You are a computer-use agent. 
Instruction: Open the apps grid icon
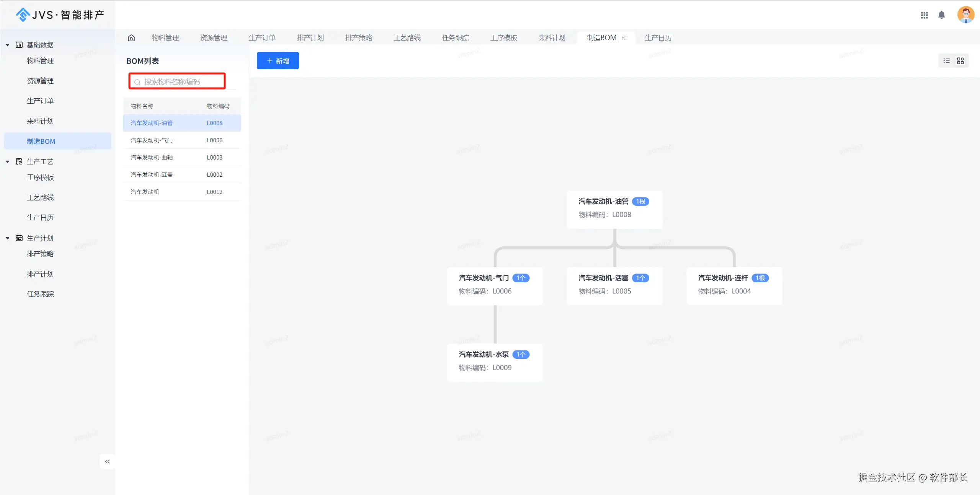tap(924, 15)
